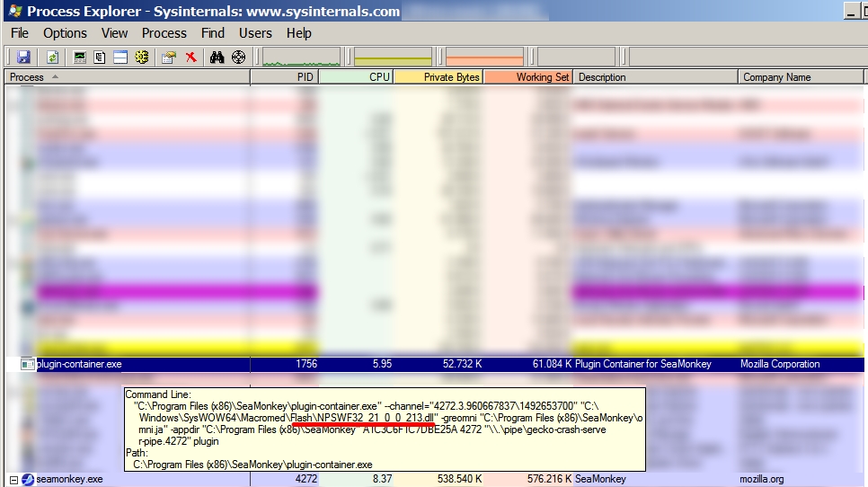The width and height of the screenshot is (868, 487).
Task: Click the Save toolbar icon
Action: (23, 57)
